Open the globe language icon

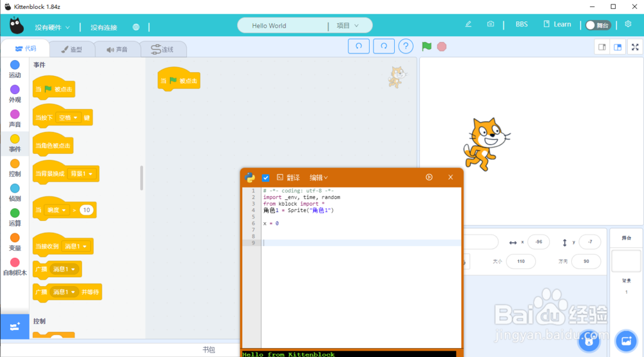click(x=136, y=27)
